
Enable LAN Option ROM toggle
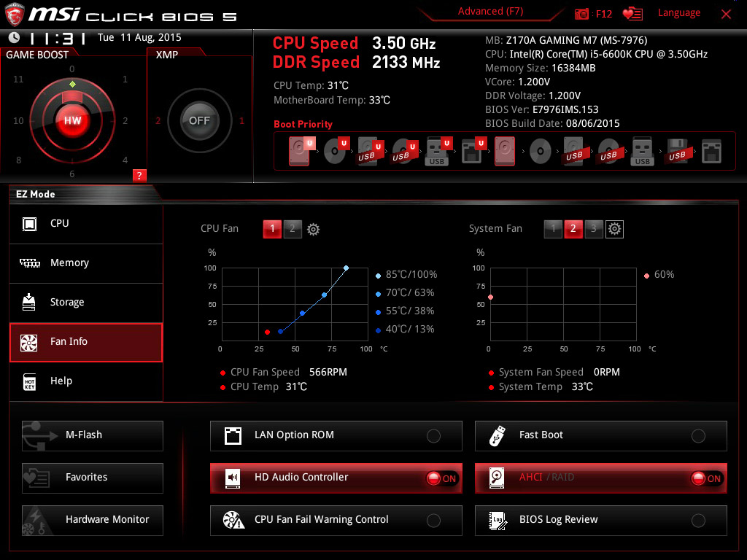433,436
